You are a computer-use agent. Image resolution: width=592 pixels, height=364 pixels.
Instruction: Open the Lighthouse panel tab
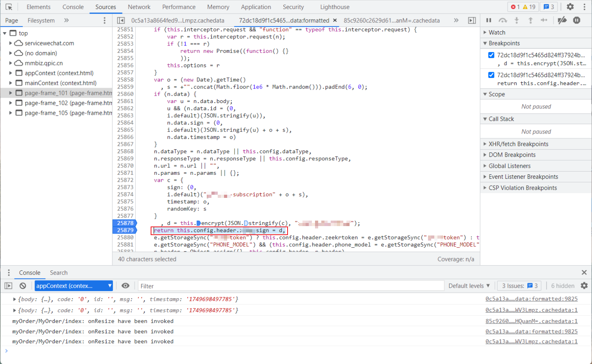pyautogui.click(x=335, y=7)
